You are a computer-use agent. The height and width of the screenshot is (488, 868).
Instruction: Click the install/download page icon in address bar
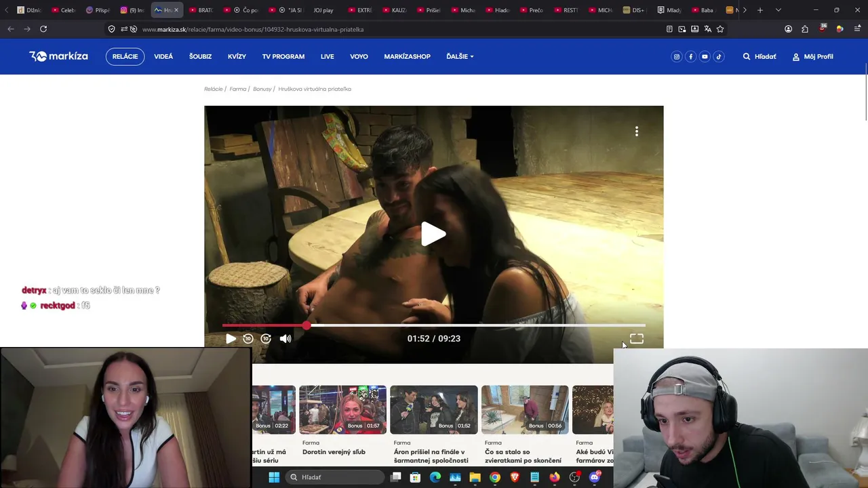694,29
